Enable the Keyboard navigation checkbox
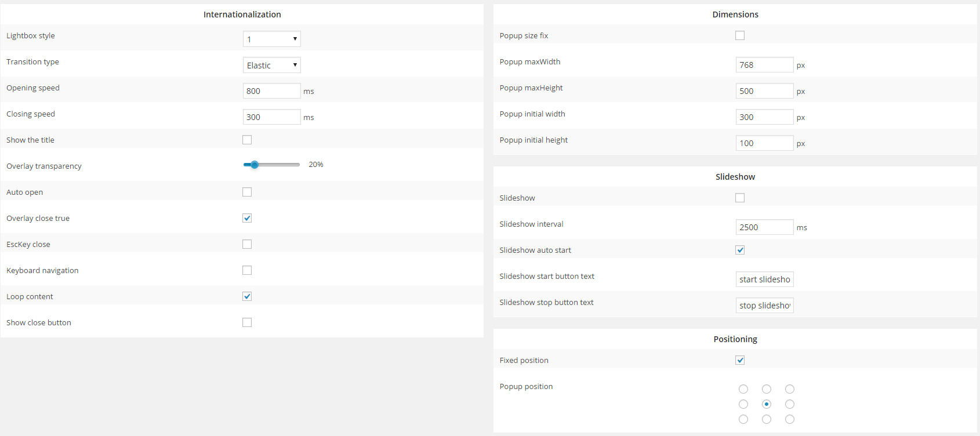980x436 pixels. coord(247,270)
